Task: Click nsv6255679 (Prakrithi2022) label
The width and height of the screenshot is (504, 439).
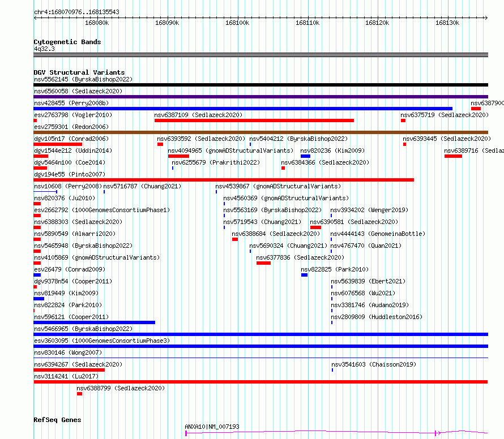Action: click(x=216, y=162)
